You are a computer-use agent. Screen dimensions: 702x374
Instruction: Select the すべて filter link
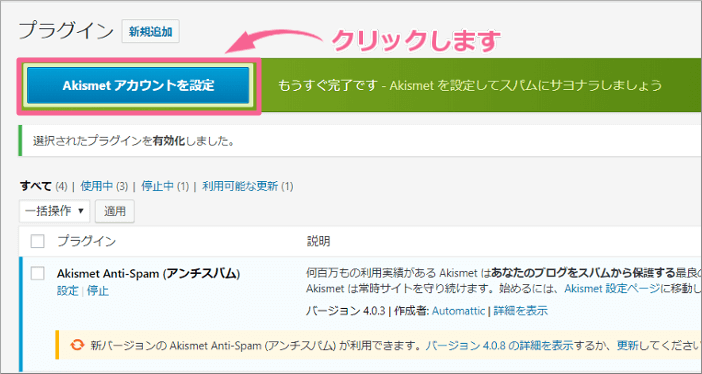click(x=36, y=186)
